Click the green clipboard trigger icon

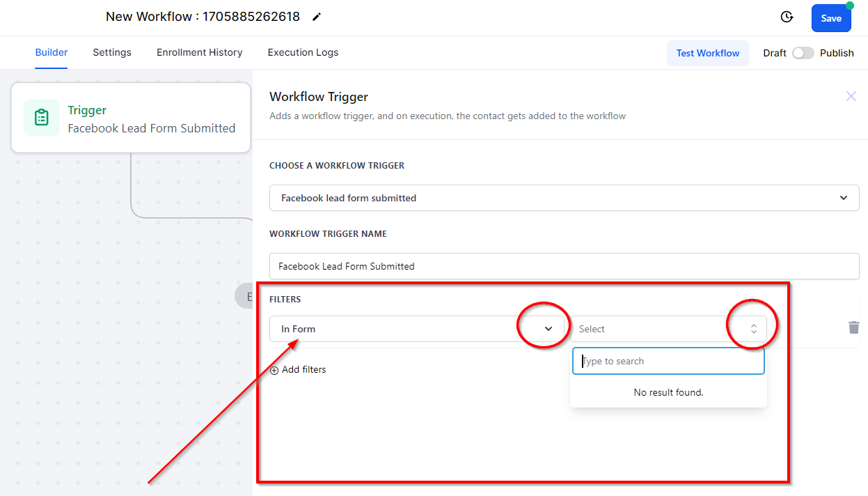(41, 118)
